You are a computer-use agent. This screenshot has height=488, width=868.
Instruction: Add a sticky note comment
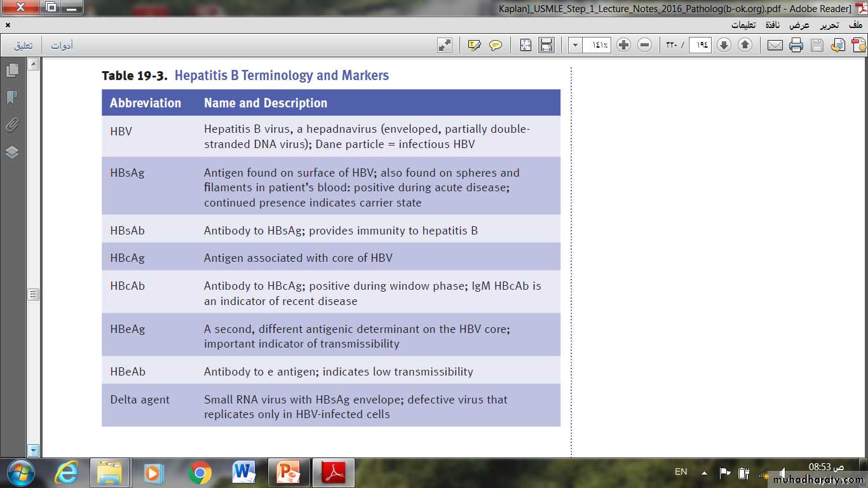tap(496, 45)
